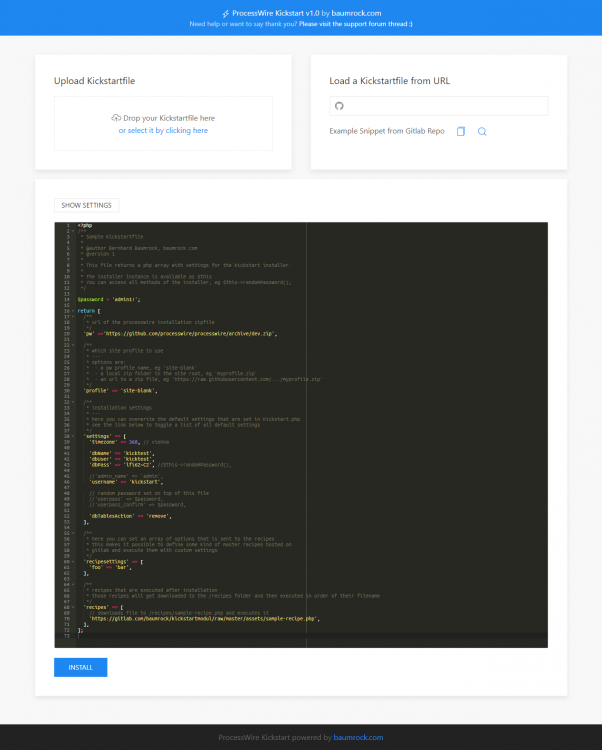Click the 'Sample Kickstartfile' comment on line 3
602x750 pixels.
click(x=112, y=237)
